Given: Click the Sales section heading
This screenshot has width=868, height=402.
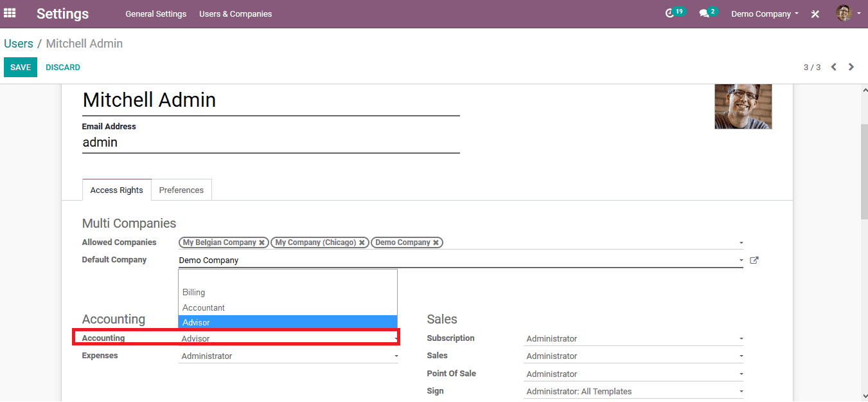Looking at the screenshot, I should [442, 319].
